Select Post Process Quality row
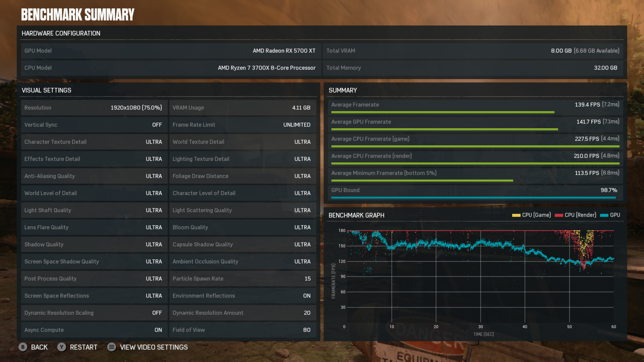The height and width of the screenshot is (362, 644). coord(94,279)
